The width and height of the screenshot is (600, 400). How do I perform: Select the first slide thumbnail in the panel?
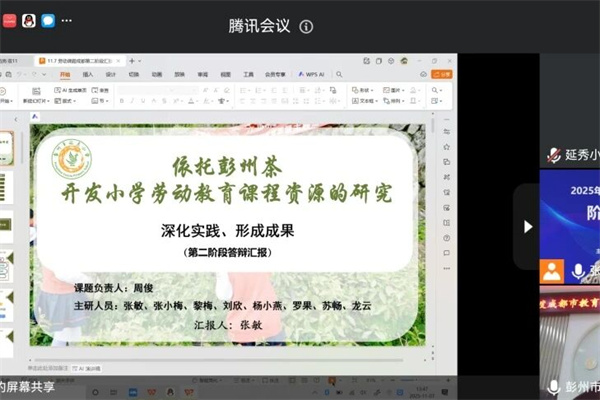6,146
